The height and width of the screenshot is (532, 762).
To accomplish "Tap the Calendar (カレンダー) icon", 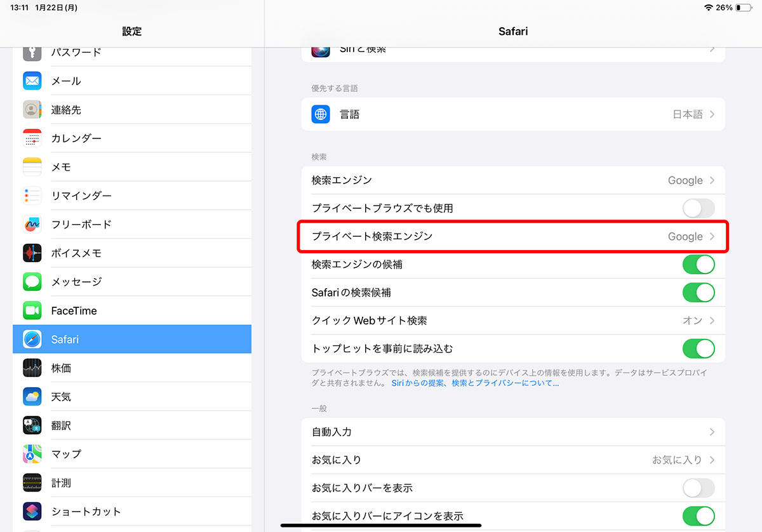I will (x=32, y=138).
